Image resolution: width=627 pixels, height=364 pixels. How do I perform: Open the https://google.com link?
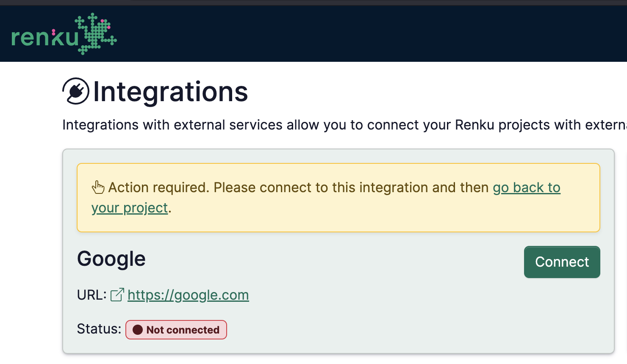point(188,295)
